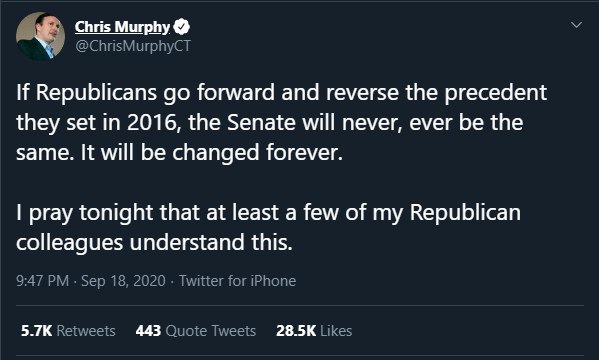Click the word 'Senate' in tweet
599x360 pixels.
click(x=261, y=123)
